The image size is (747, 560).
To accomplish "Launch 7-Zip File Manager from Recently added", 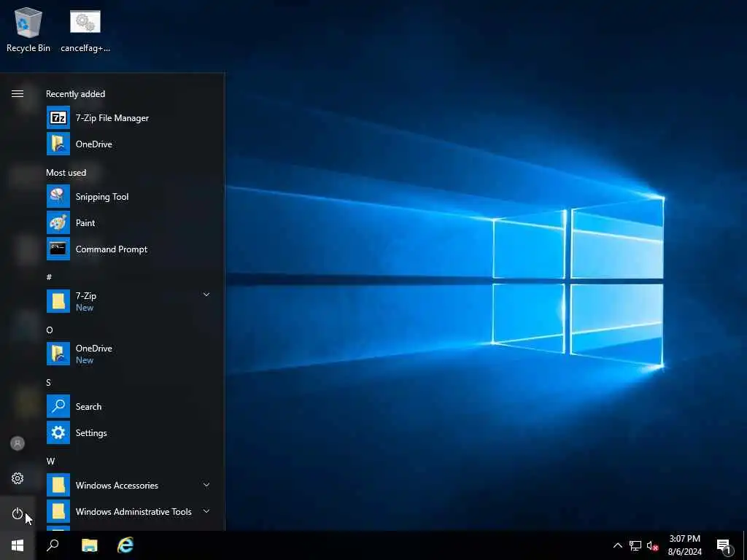I will pos(128,117).
